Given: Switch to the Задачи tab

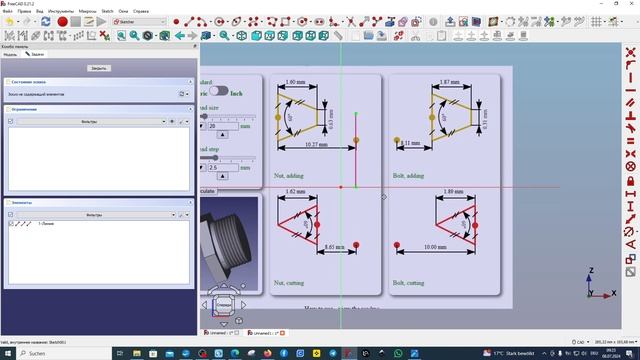Looking at the screenshot, I should click(35, 54).
